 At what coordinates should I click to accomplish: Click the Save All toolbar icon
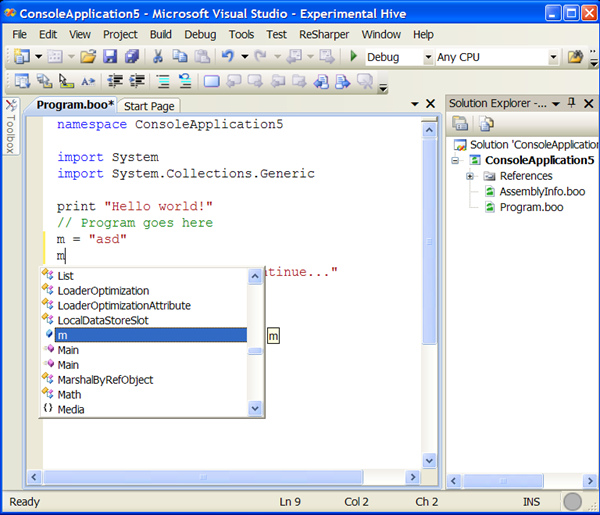132,57
